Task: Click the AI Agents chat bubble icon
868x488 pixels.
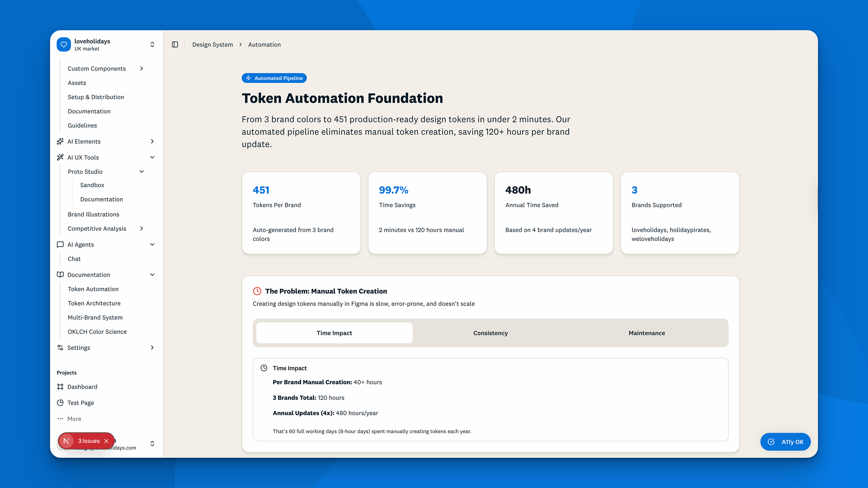Action: coord(60,244)
